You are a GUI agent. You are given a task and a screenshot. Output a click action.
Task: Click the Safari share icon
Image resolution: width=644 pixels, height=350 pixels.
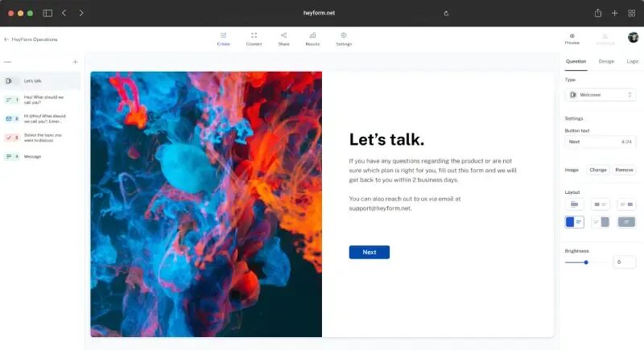[x=598, y=13]
